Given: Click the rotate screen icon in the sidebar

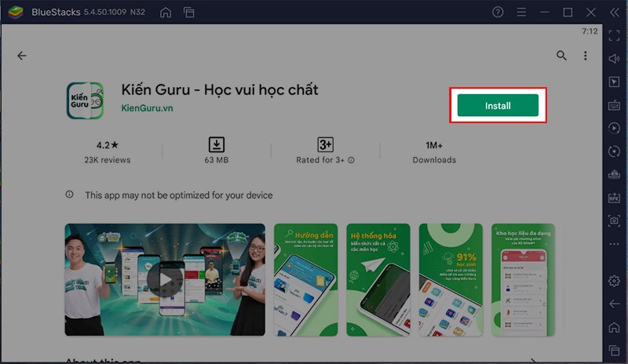Looking at the screenshot, I should click(614, 151).
